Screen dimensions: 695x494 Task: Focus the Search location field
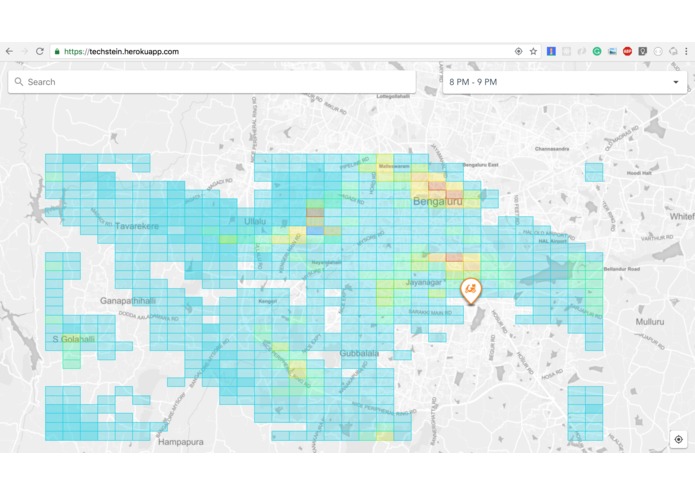(x=212, y=82)
